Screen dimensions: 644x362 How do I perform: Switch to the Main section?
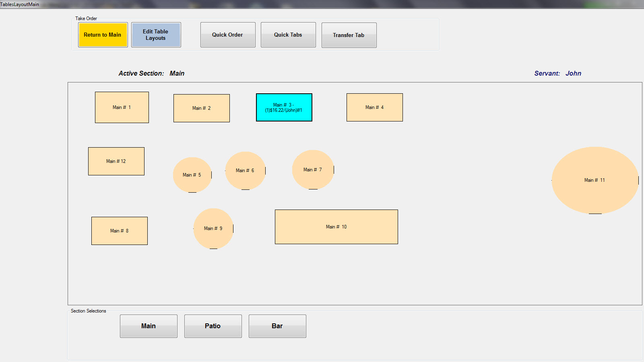[x=149, y=326]
